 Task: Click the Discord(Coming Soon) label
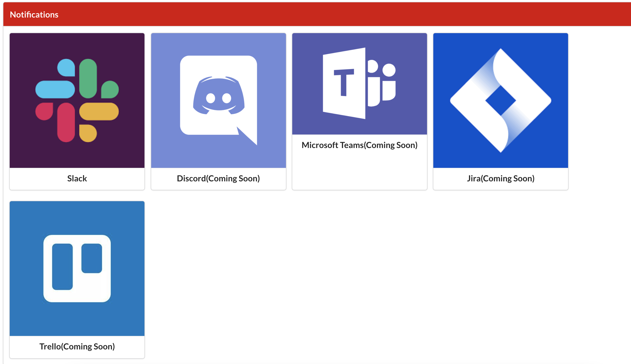pos(218,178)
